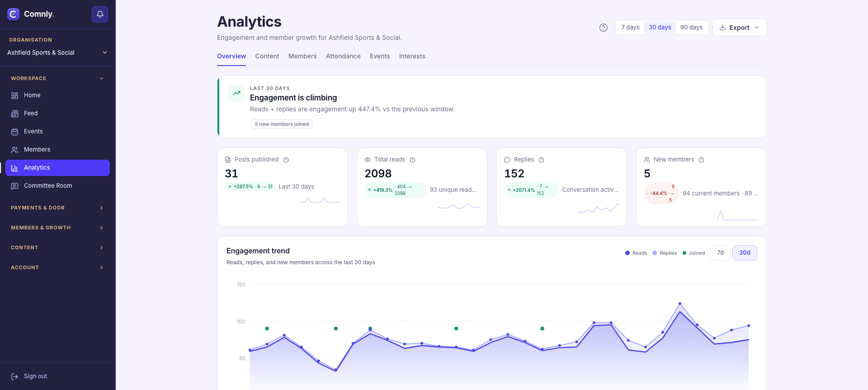This screenshot has width=868, height=390.
Task: Expand the Account section
Action: tap(57, 267)
